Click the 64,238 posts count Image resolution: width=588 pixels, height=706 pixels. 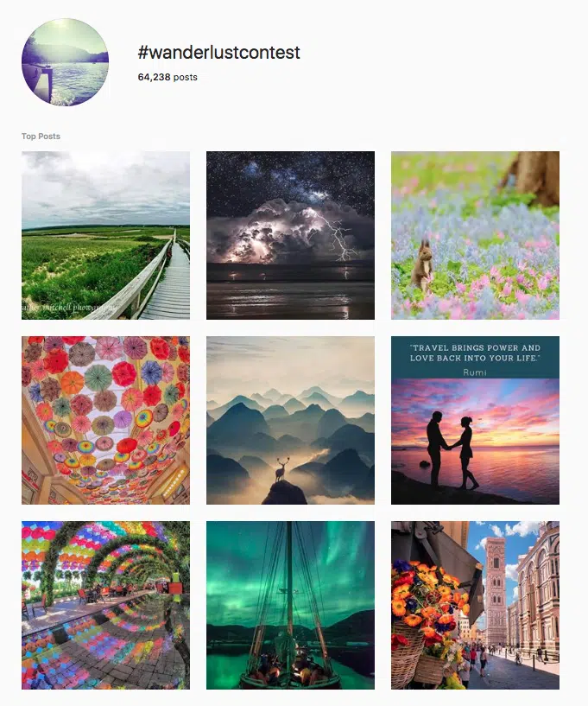click(x=168, y=77)
